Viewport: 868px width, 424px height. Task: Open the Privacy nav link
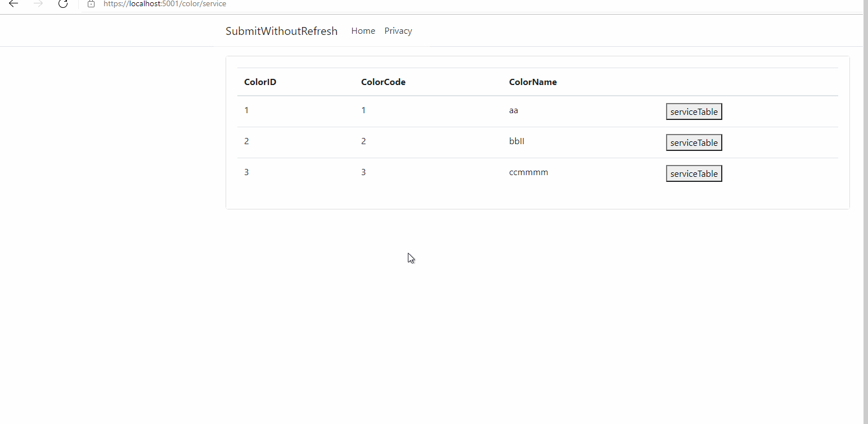pos(398,31)
